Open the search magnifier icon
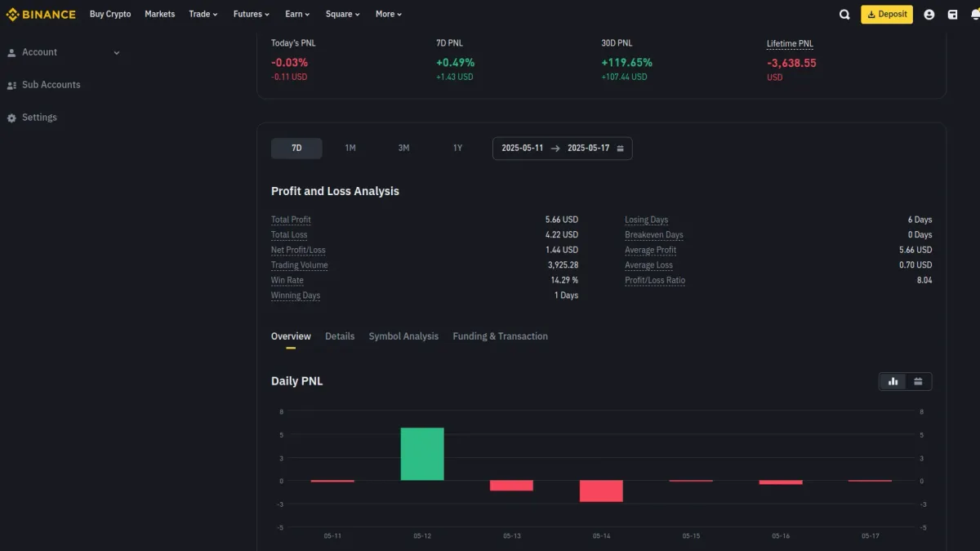The width and height of the screenshot is (980, 551). pos(844,14)
